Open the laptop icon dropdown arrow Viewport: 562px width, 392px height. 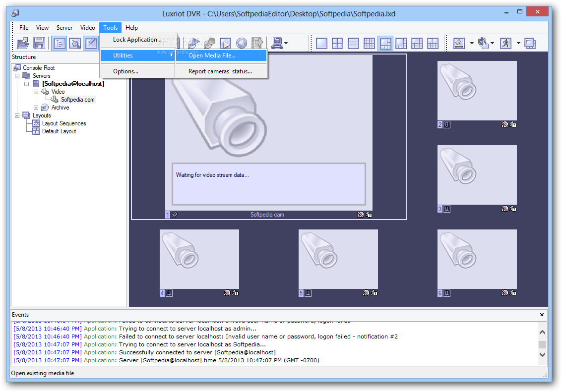pyautogui.click(x=286, y=43)
